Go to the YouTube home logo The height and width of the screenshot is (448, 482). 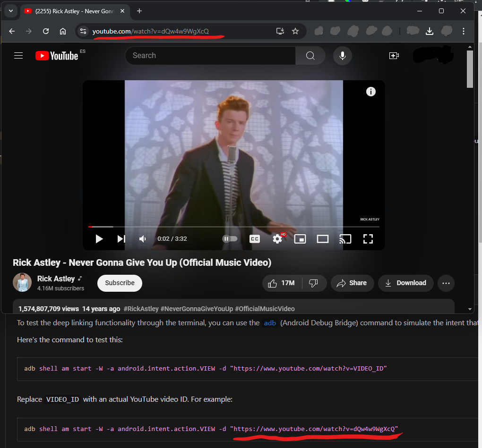click(57, 56)
